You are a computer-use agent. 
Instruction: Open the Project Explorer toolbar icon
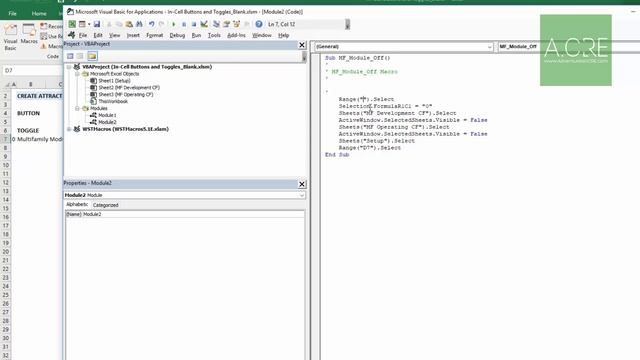pos(216,24)
